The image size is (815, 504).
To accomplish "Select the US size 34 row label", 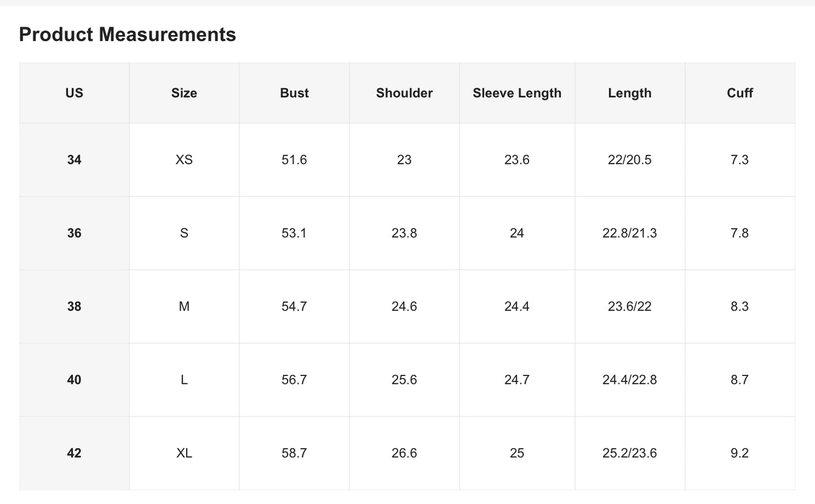I will tap(74, 160).
